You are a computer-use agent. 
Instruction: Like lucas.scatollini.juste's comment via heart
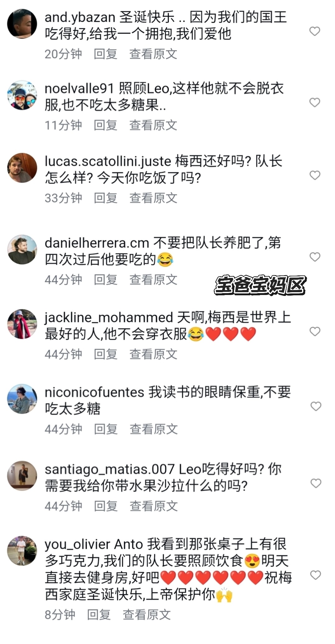click(315, 175)
